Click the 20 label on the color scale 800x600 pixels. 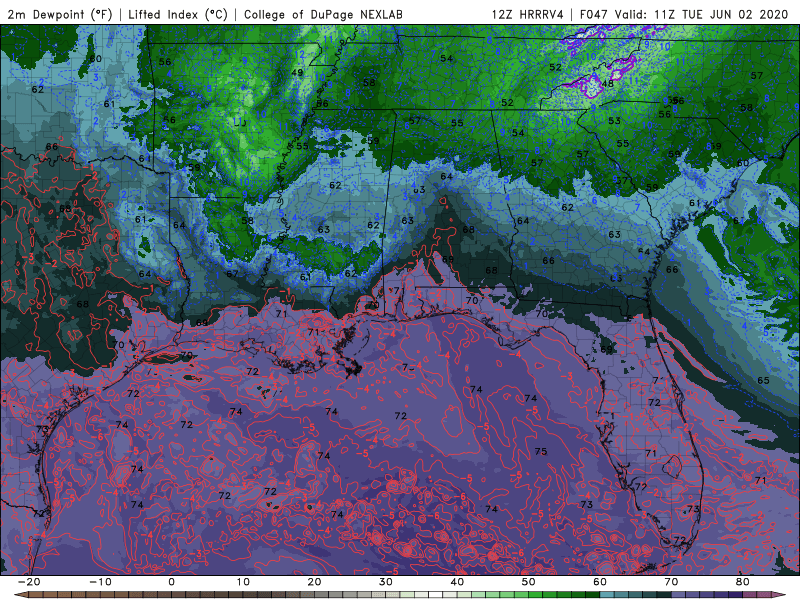coord(314,582)
